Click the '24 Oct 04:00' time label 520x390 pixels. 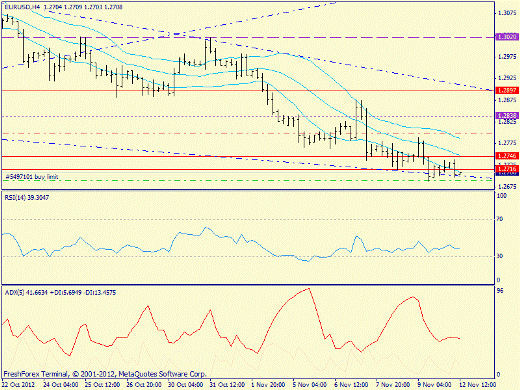click(61, 384)
